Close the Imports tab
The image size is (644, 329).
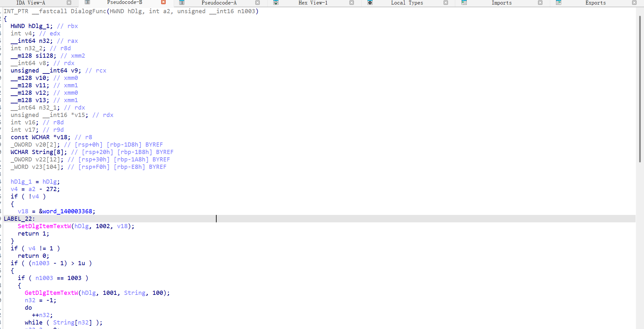click(540, 3)
